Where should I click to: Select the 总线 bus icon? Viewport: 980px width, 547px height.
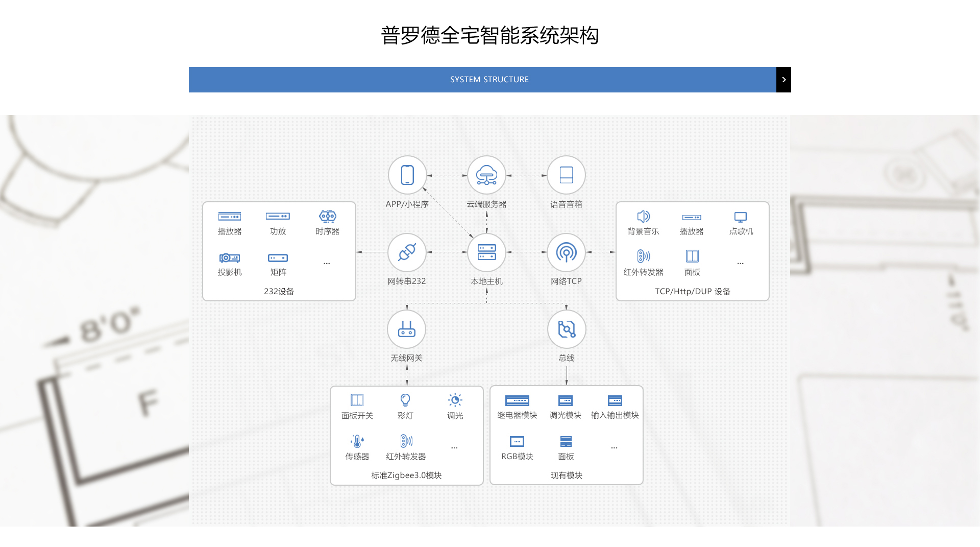click(x=567, y=329)
